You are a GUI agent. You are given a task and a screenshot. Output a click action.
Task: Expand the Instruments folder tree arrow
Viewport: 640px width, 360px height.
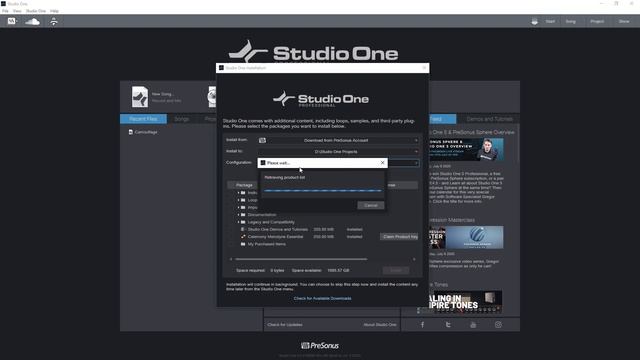pos(238,193)
